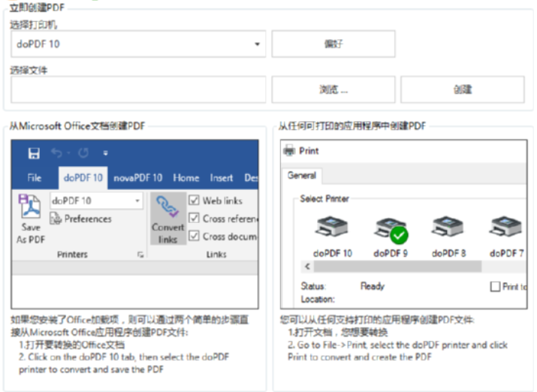537x392 pixels.
Task: Open the Printers group dialog launcher
Action: [140, 255]
